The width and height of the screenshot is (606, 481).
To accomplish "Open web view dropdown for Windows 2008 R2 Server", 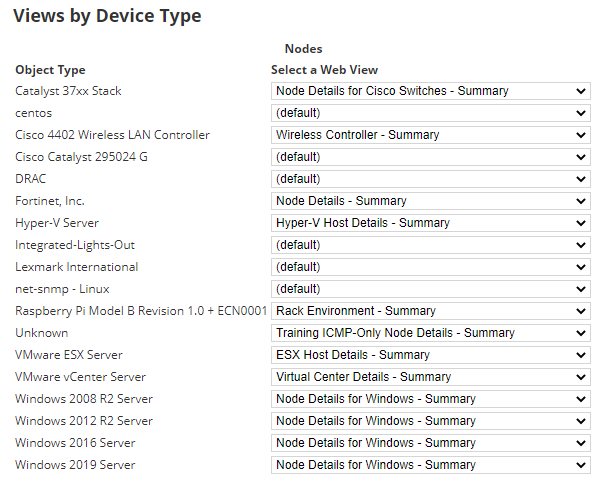I will 431,399.
